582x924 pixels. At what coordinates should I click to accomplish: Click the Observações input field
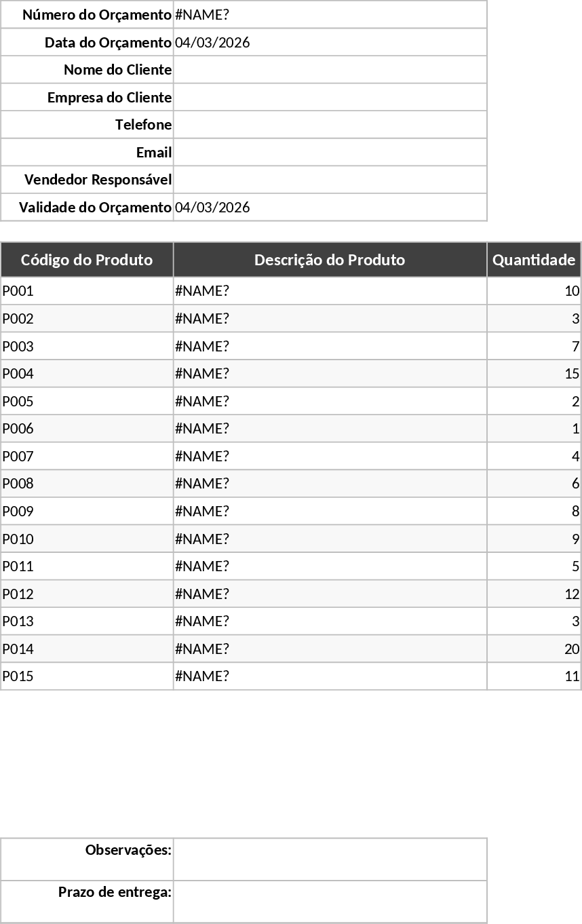click(x=330, y=860)
